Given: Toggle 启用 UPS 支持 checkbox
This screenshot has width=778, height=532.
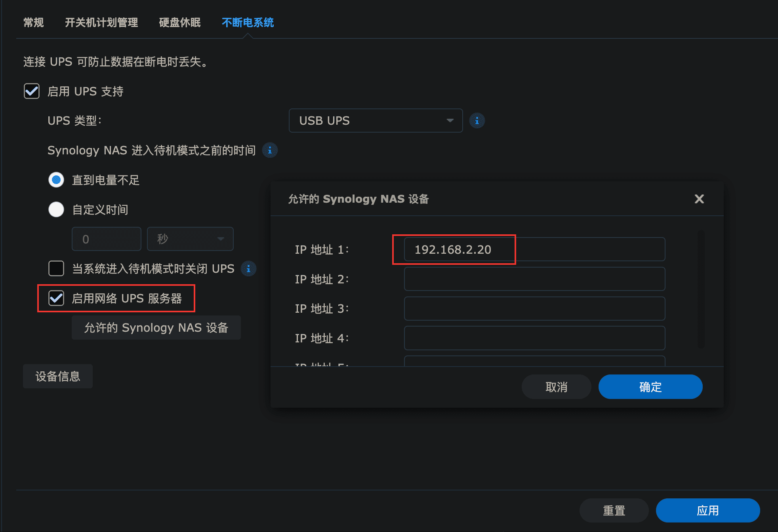Looking at the screenshot, I should [x=32, y=91].
